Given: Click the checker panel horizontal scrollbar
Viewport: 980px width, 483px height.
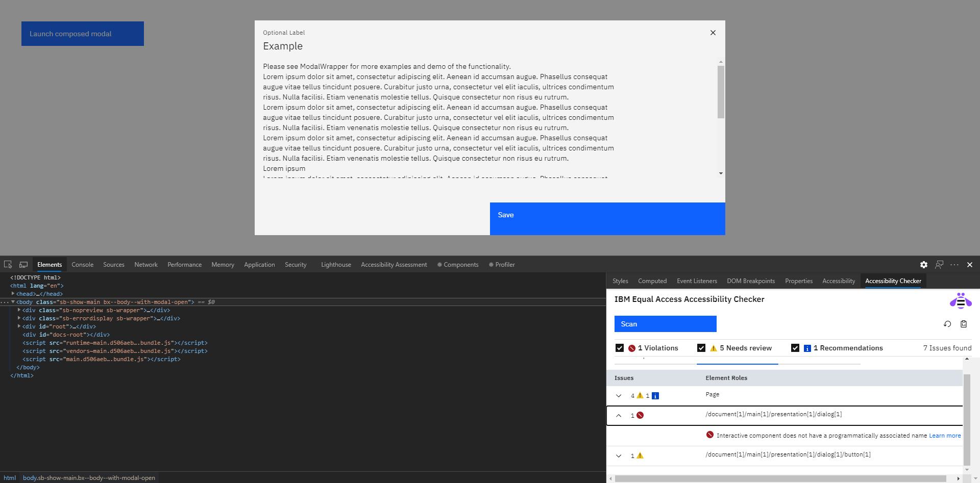Looking at the screenshot, I should pyautogui.click(x=780, y=479).
